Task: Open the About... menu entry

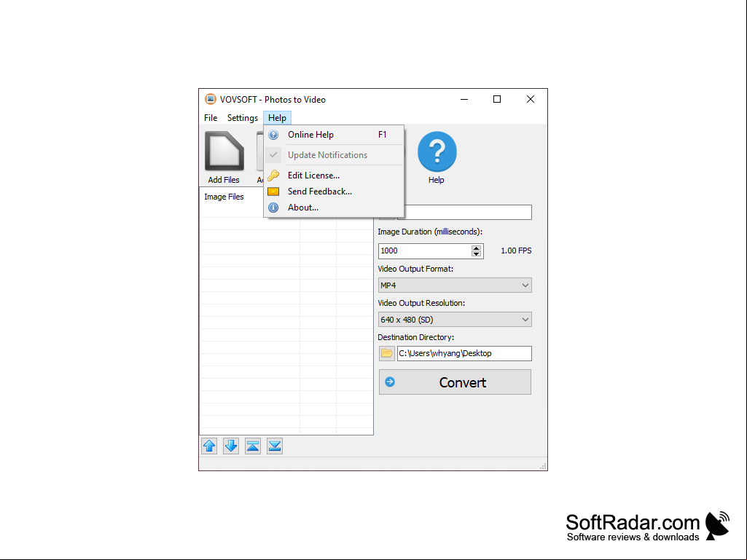Action: (334, 208)
